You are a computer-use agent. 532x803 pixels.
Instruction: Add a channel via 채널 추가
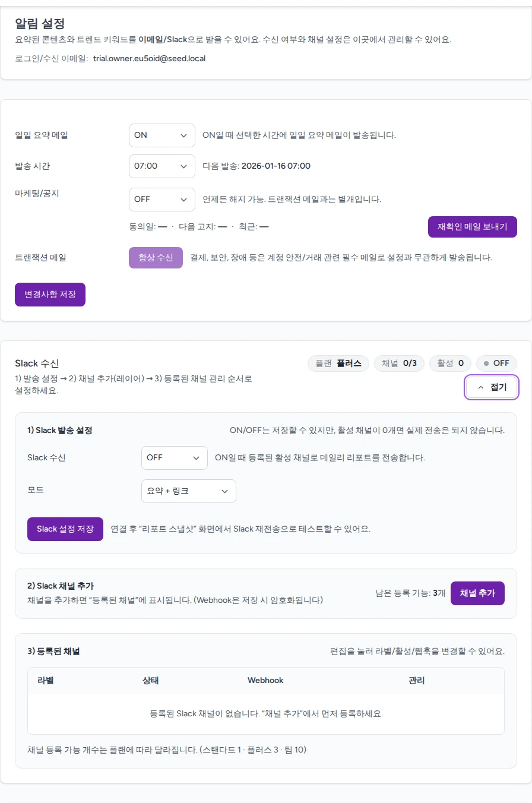pos(477,593)
